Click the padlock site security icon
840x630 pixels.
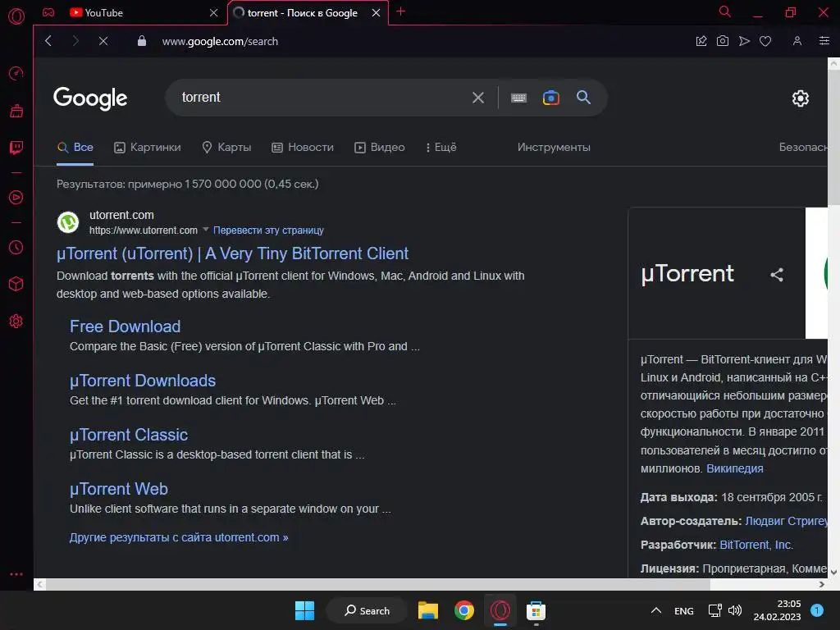(141, 41)
